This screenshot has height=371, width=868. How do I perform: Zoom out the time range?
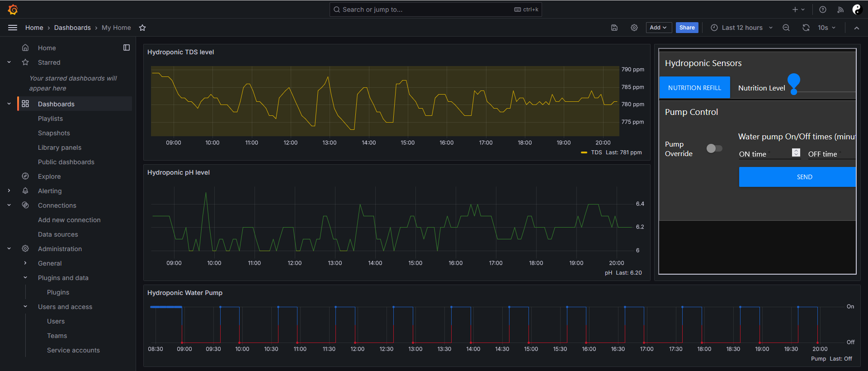(x=786, y=28)
